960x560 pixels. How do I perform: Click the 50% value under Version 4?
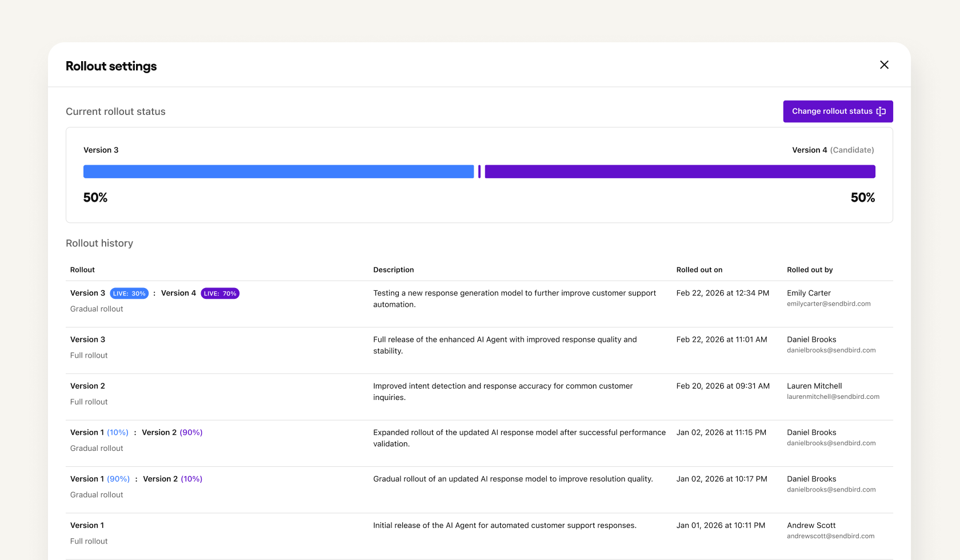(x=863, y=198)
